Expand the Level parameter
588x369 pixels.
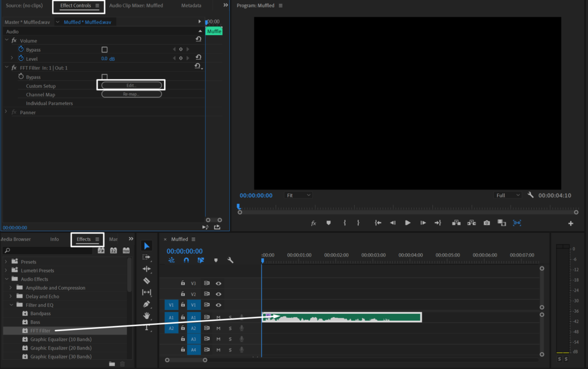point(11,58)
